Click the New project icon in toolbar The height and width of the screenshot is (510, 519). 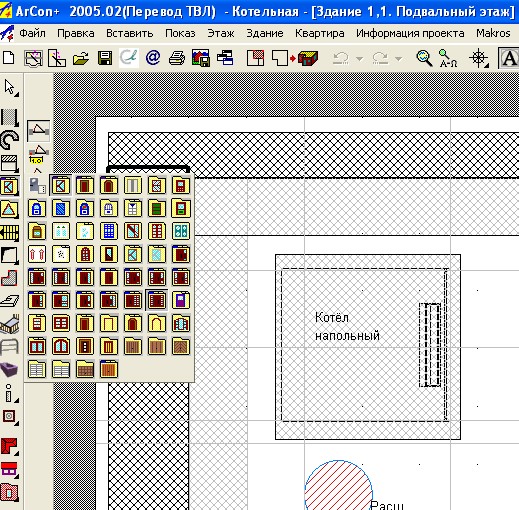point(8,58)
